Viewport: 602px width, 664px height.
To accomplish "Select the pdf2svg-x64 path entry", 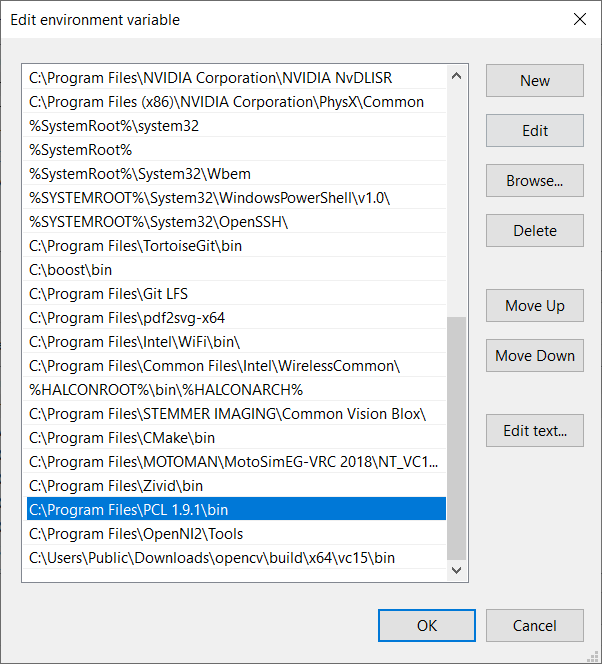I will [x=236, y=318].
